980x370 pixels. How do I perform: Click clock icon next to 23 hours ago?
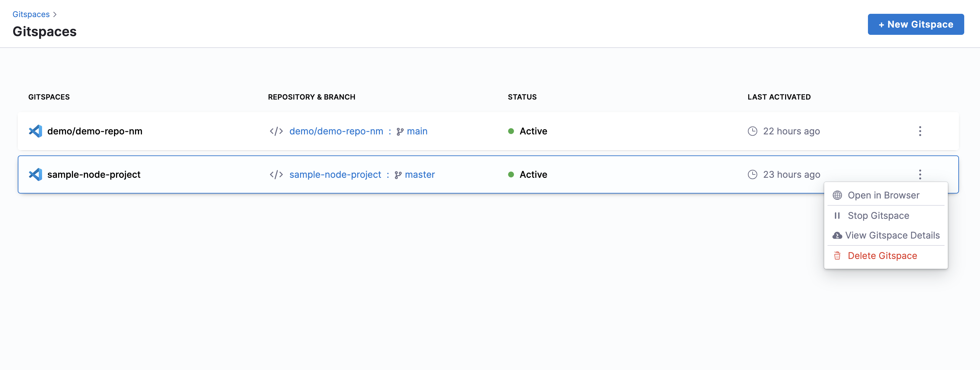pos(752,174)
